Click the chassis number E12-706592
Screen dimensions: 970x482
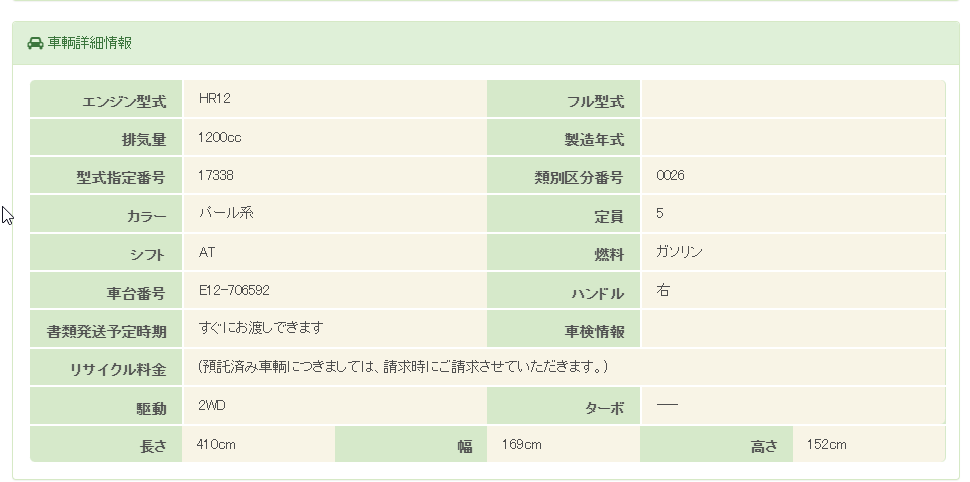tap(234, 290)
